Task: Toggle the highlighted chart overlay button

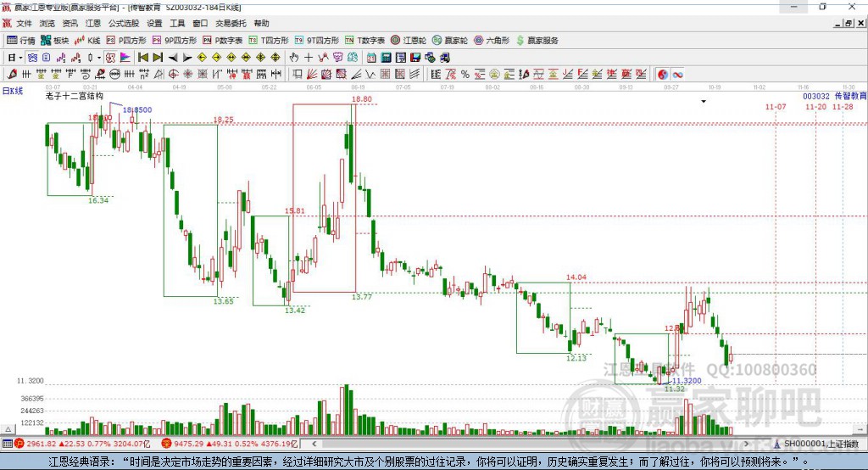Action: [x=110, y=58]
